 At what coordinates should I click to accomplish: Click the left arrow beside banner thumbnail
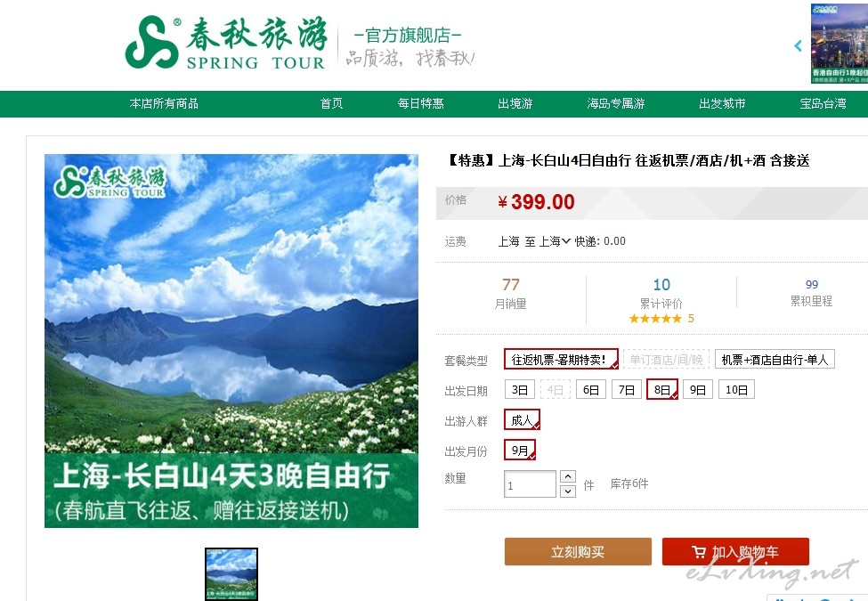click(798, 46)
